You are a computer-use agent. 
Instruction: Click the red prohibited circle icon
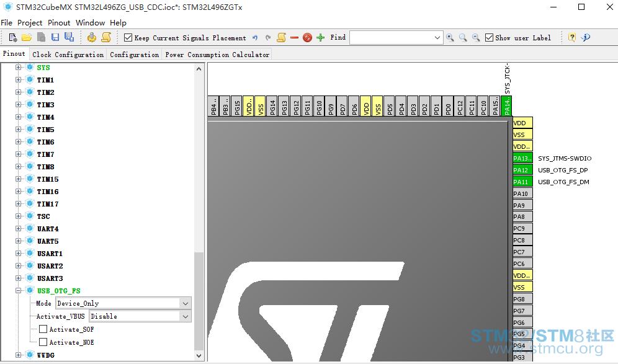[x=307, y=38]
